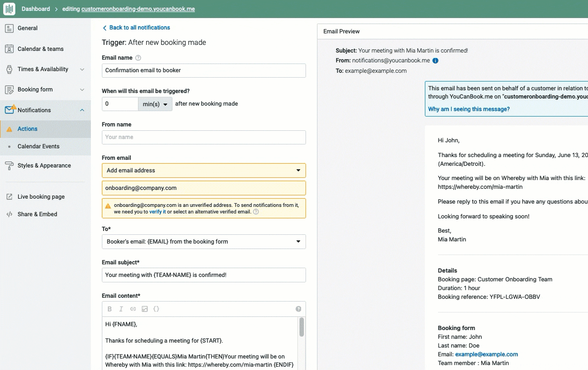Viewport: 588px width, 370px height.
Task: Click the Email subject input field
Action: 204,275
